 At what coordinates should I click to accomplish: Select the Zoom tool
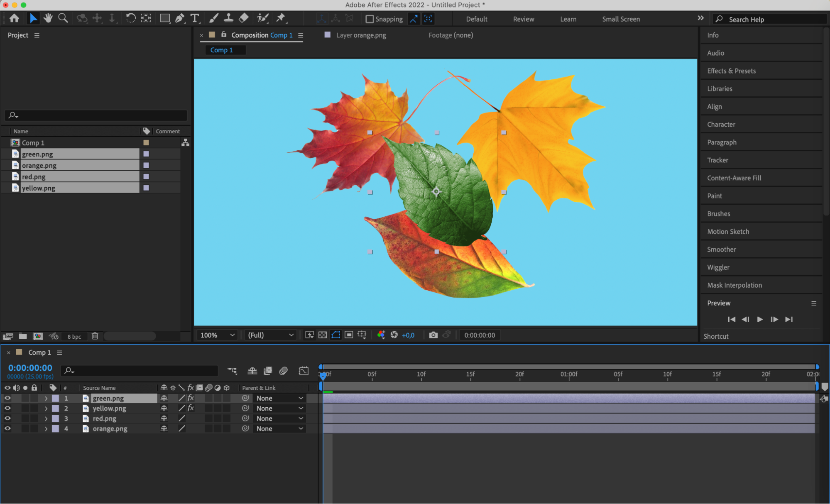(63, 18)
